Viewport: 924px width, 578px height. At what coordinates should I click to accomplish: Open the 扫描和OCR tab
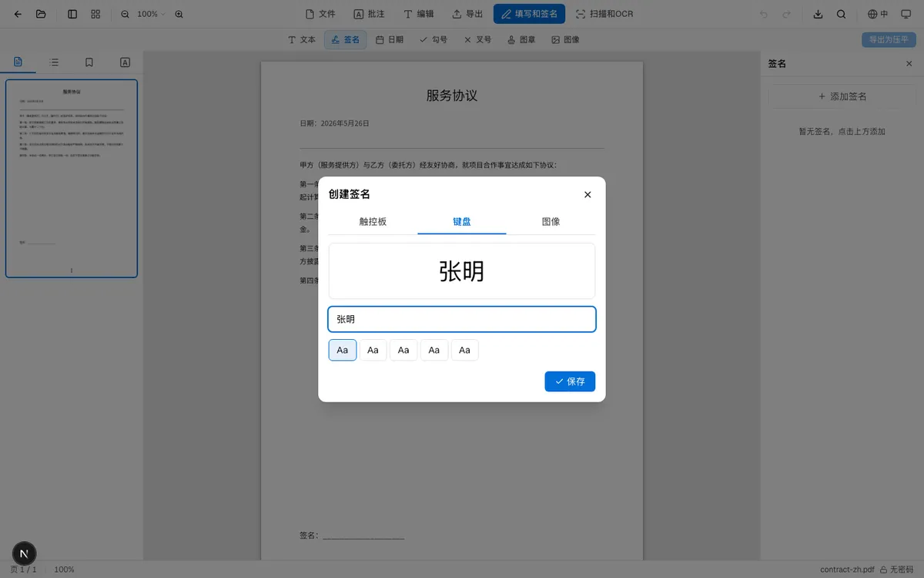point(604,14)
